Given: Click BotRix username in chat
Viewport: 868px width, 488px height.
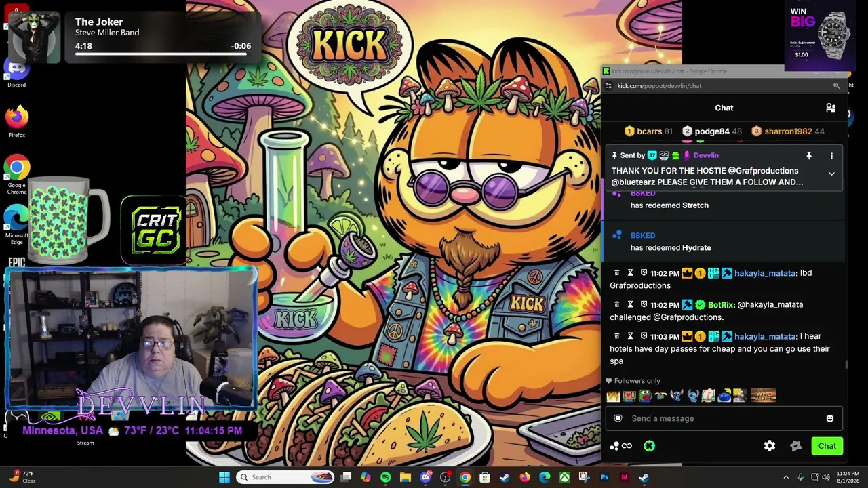Looking at the screenshot, I should pos(721,305).
